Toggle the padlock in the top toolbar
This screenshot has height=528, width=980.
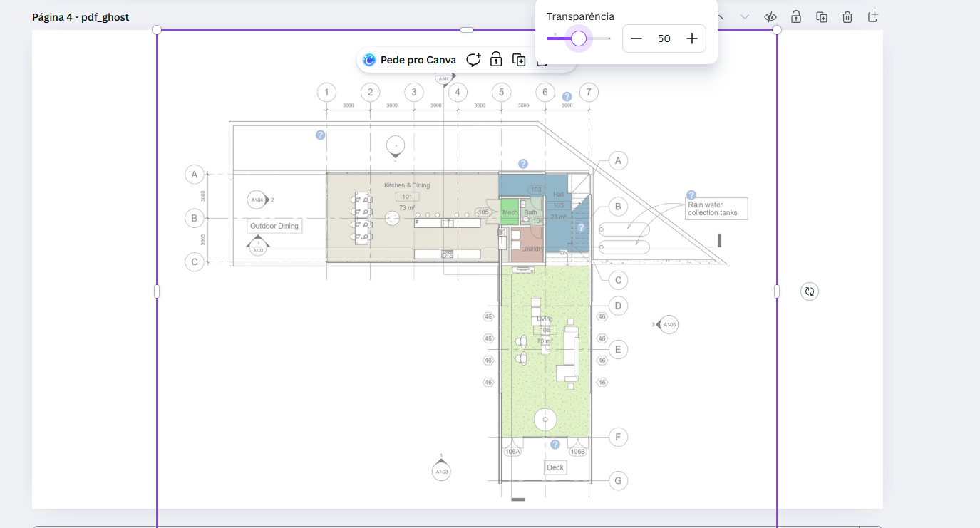pos(796,16)
